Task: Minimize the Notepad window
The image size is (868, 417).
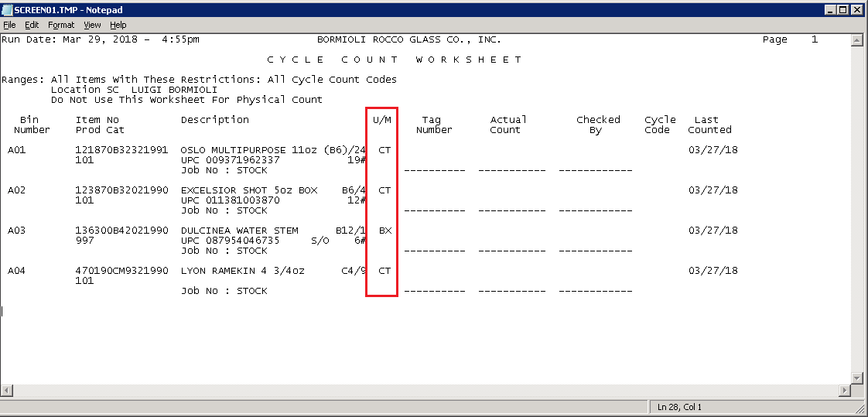Action: 830,10
